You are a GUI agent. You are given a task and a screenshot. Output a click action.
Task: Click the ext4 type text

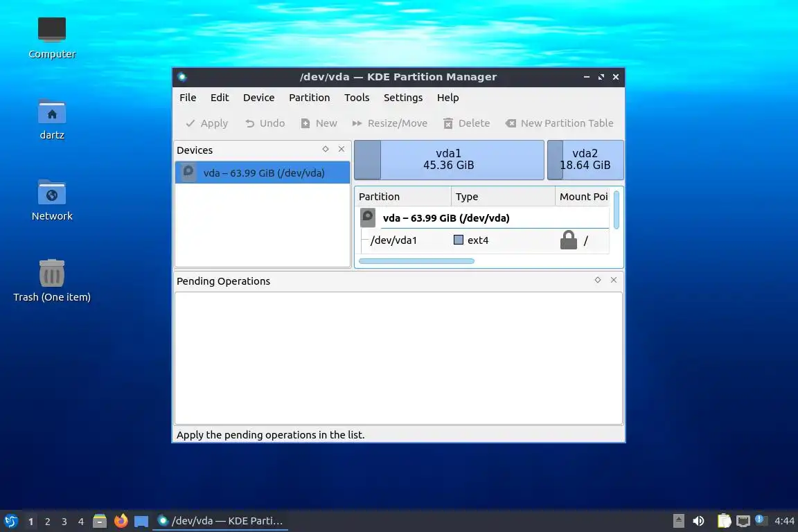[x=478, y=240]
